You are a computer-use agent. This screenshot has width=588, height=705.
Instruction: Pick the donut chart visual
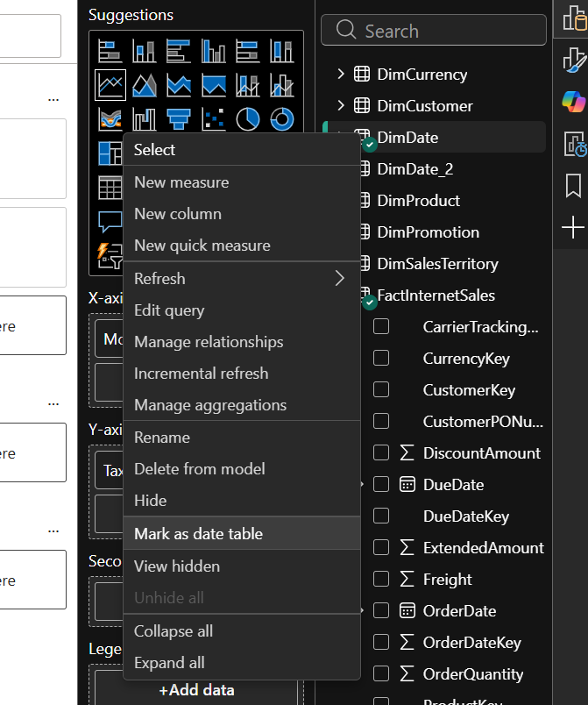click(281, 118)
